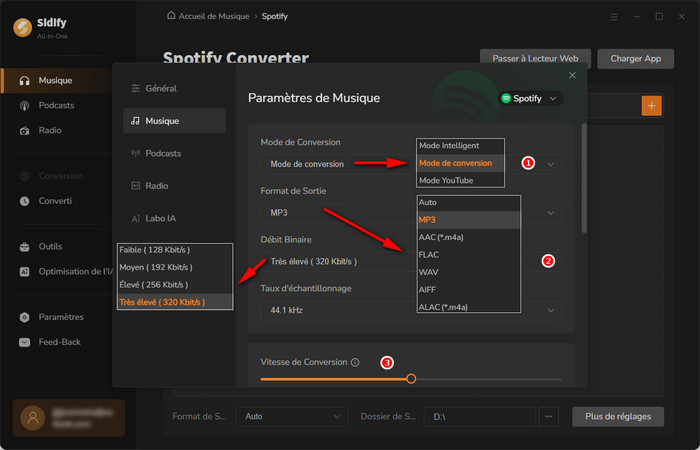Image resolution: width=700 pixels, height=450 pixels.
Task: Browse output folder with three-dots button
Action: click(x=548, y=416)
